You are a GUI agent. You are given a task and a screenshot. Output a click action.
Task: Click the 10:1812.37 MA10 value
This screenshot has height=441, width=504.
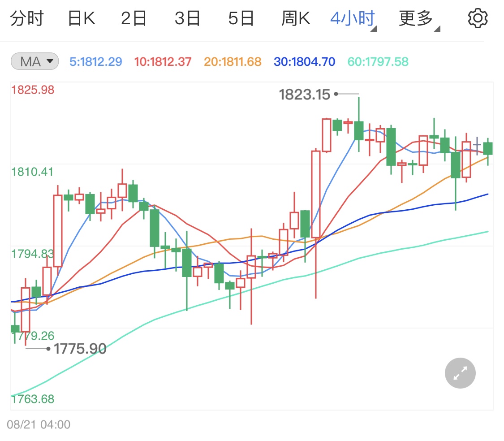tap(163, 61)
